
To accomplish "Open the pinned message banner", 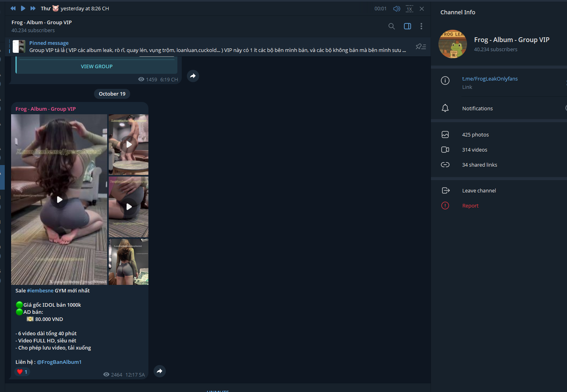I will (x=214, y=47).
